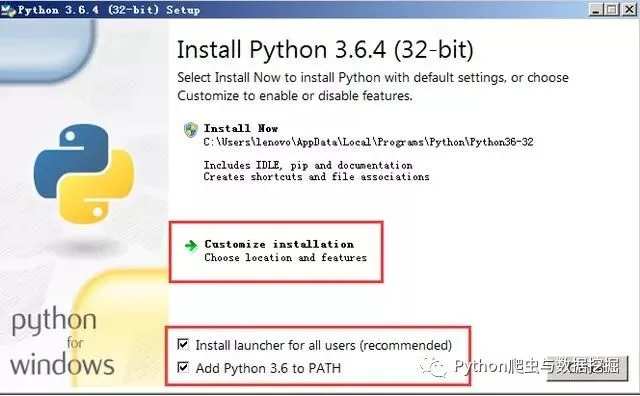Maximize the Python Setup window

(x=612, y=9)
